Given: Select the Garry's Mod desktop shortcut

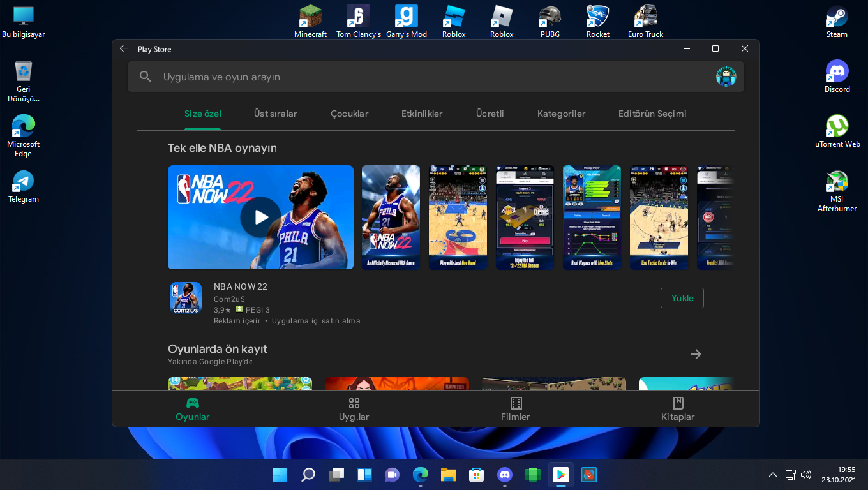Looking at the screenshot, I should [407, 22].
